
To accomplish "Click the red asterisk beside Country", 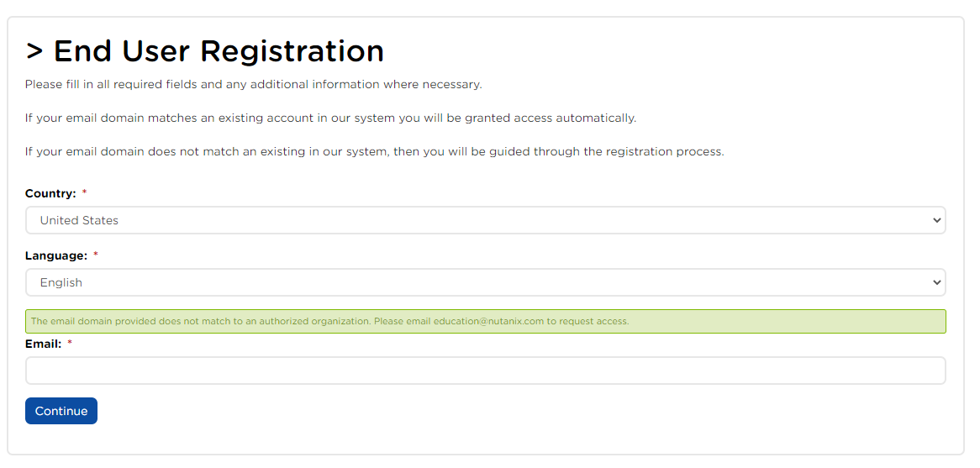I will click(84, 193).
